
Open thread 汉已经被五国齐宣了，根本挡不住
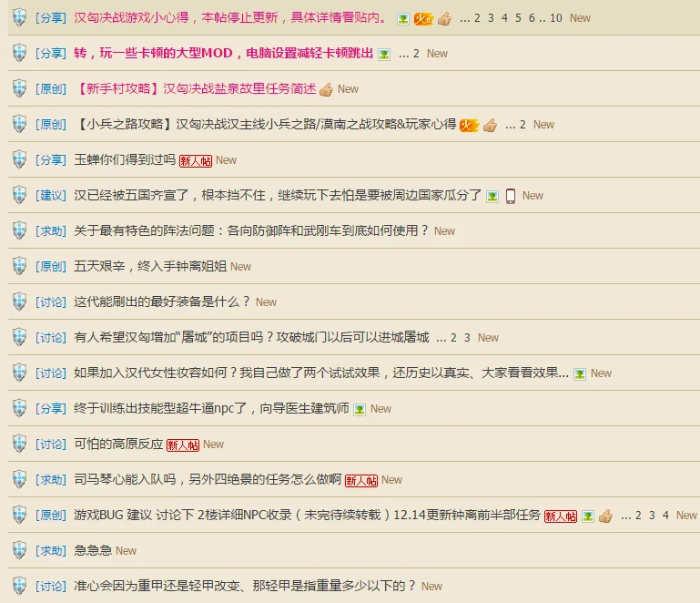(278, 195)
